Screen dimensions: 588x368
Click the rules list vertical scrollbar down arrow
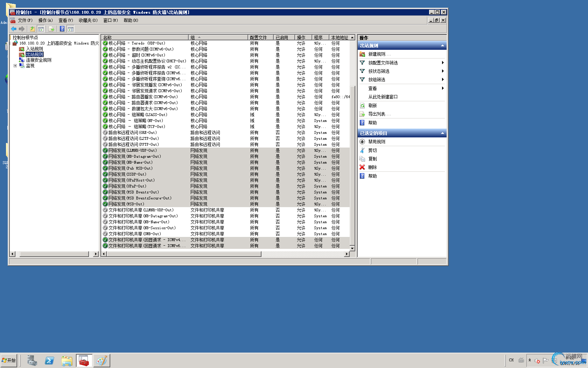point(352,248)
